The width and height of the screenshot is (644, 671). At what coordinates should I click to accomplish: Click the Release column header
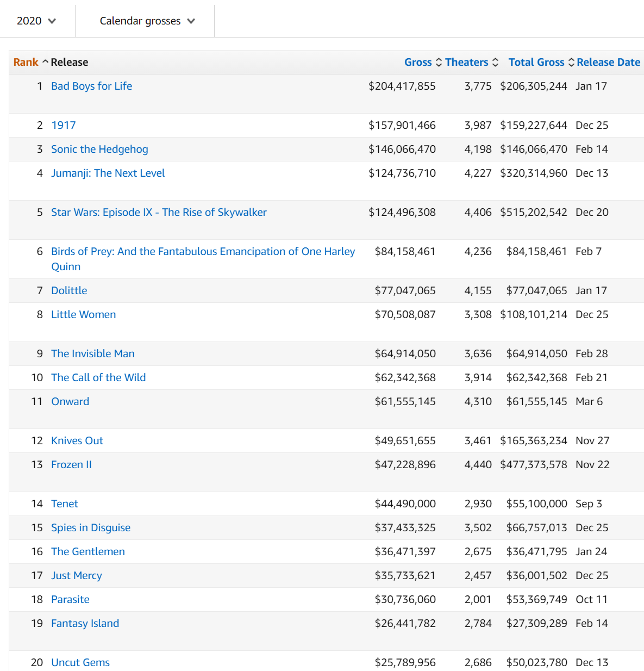pyautogui.click(x=70, y=62)
